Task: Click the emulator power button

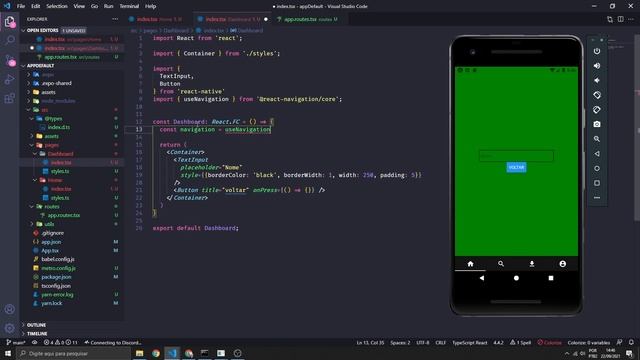Action: [x=597, y=51]
